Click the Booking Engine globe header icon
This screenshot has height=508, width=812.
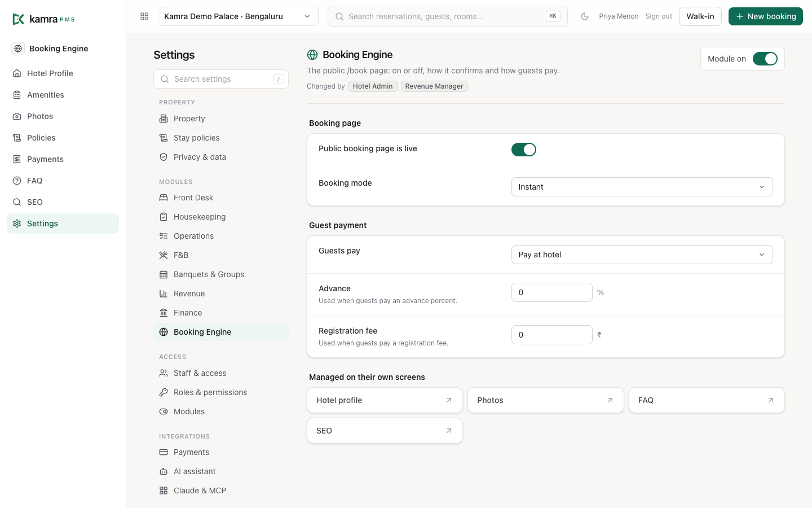312,55
